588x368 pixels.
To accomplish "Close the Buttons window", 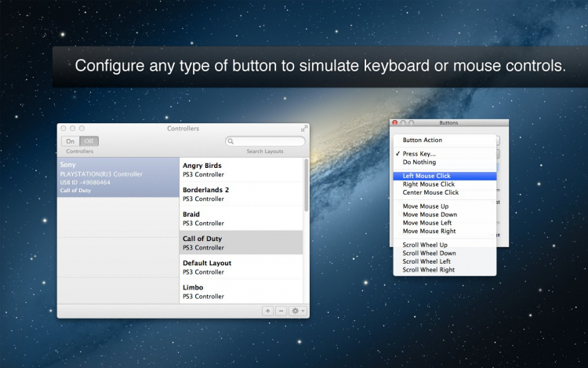I will point(394,122).
